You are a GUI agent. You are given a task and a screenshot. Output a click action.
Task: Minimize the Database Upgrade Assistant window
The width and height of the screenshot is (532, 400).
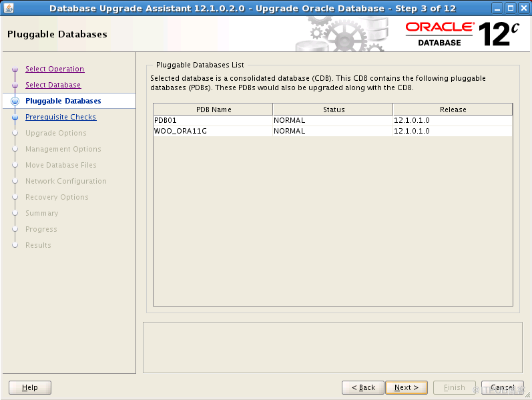coord(497,8)
